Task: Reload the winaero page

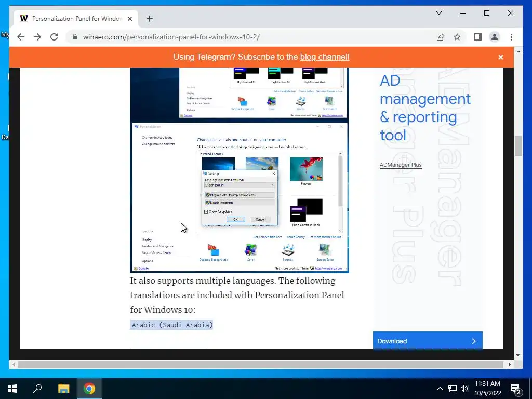Action: click(54, 37)
